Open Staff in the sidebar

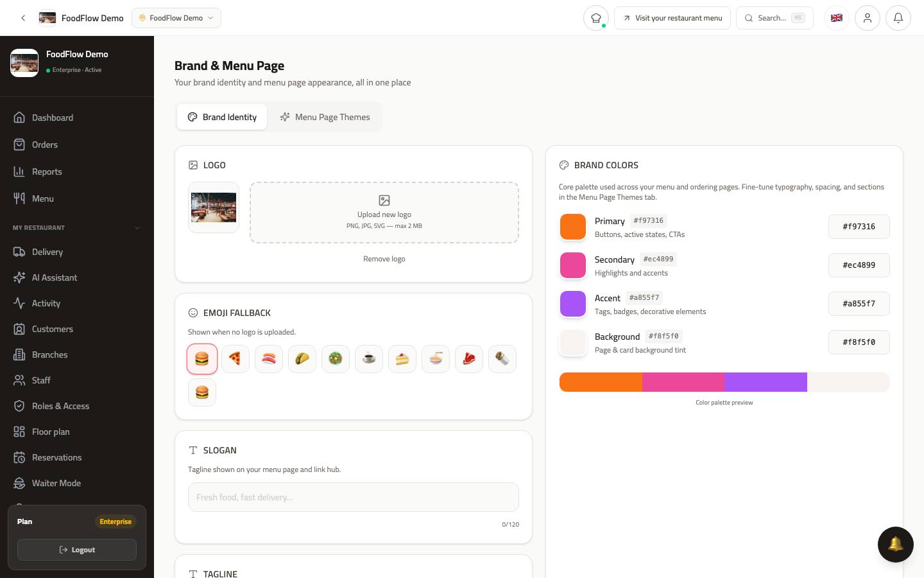click(77, 380)
